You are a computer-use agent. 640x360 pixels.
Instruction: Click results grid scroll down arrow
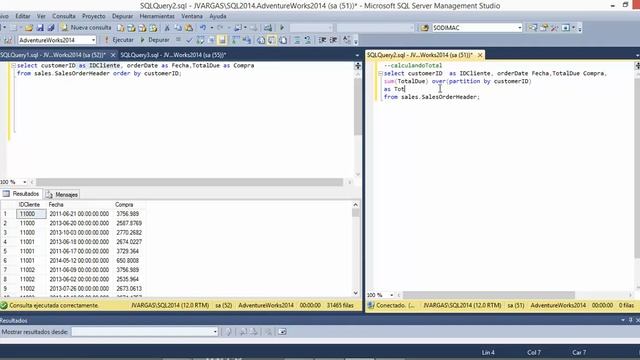(356, 293)
